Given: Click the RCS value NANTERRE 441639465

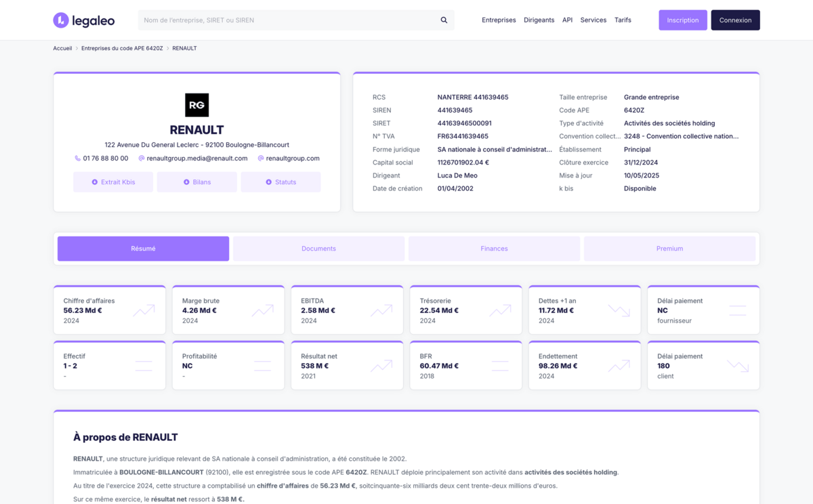Looking at the screenshot, I should pyautogui.click(x=473, y=98).
